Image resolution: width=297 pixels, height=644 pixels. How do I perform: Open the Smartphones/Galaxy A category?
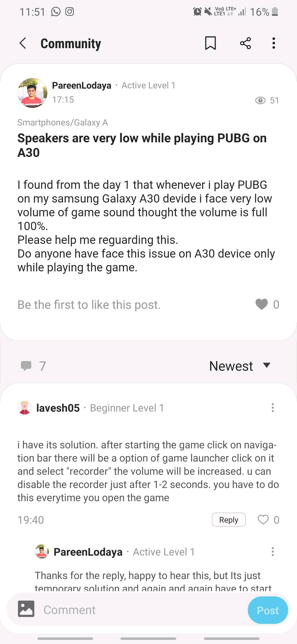pyautogui.click(x=63, y=122)
